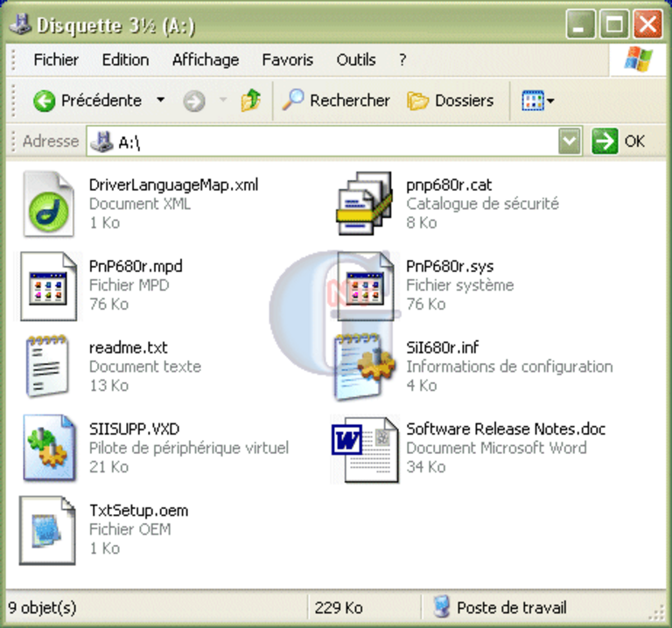Click file name PnP680r.mpd

coord(136,267)
